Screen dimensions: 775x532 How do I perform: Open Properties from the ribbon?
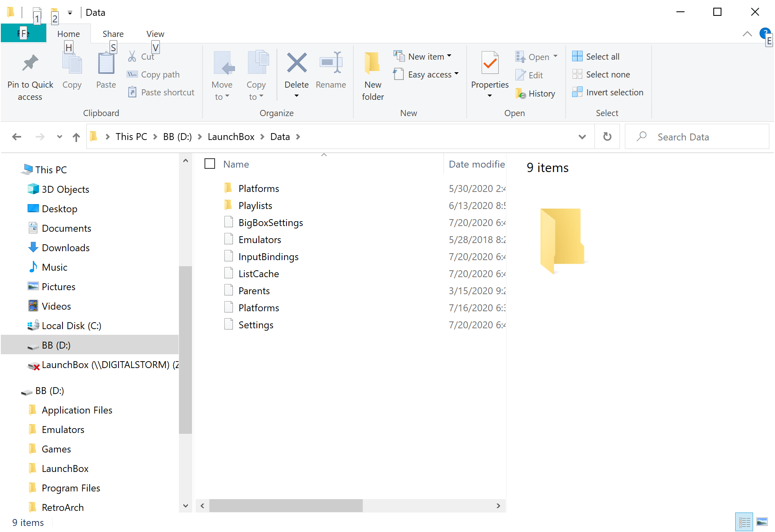pyautogui.click(x=490, y=64)
